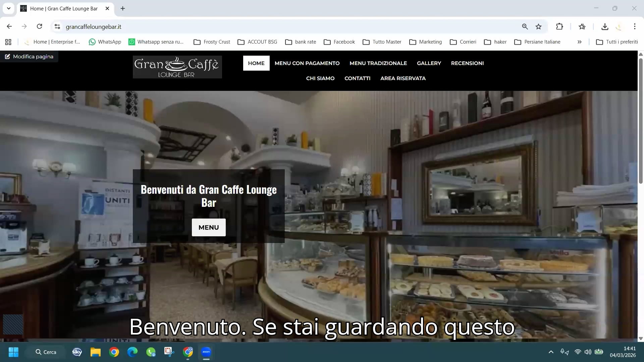
Task: Go to the Gallery menu item
Action: click(429, 63)
